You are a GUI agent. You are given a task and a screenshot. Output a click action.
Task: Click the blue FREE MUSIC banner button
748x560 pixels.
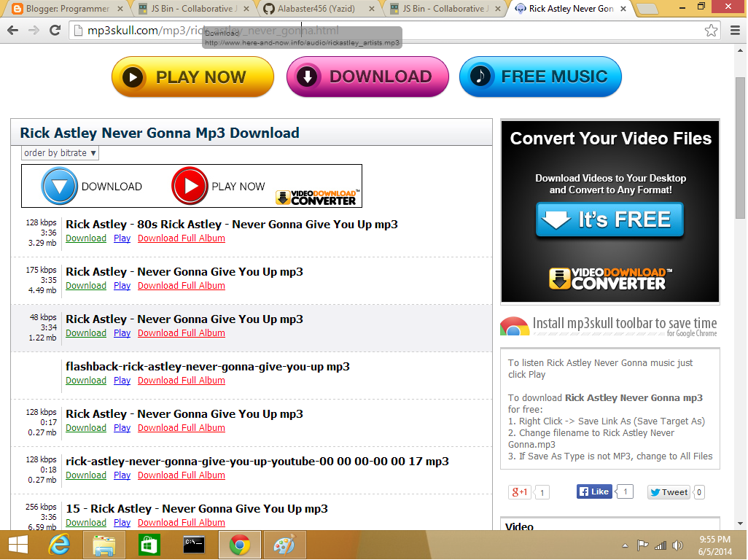(x=540, y=77)
